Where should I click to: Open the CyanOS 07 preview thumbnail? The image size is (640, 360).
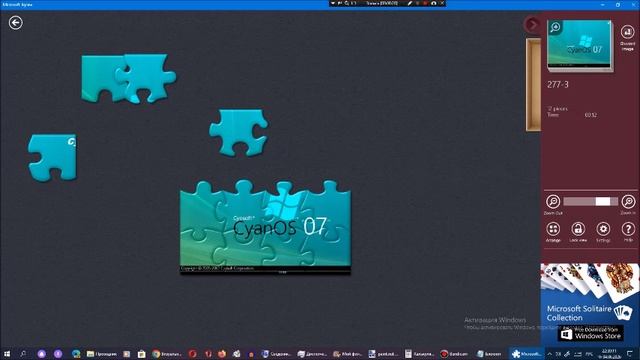[580, 45]
